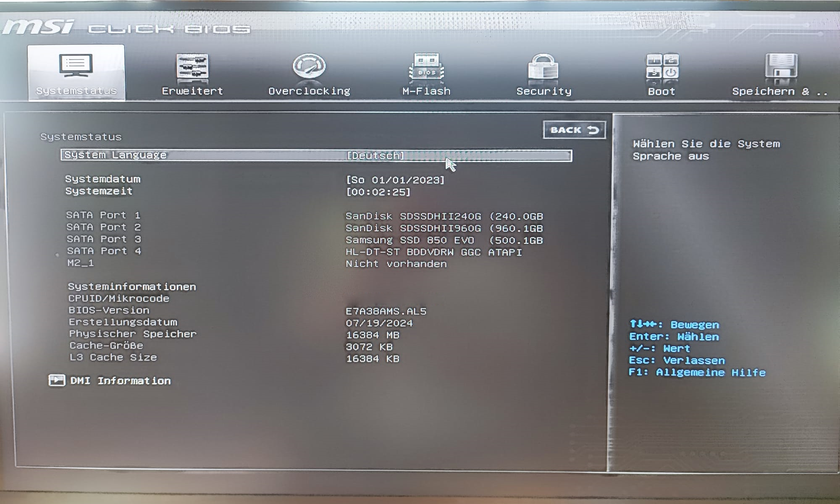The width and height of the screenshot is (840, 504).
Task: Switch to the Overclocking tab label
Action: coord(309,91)
